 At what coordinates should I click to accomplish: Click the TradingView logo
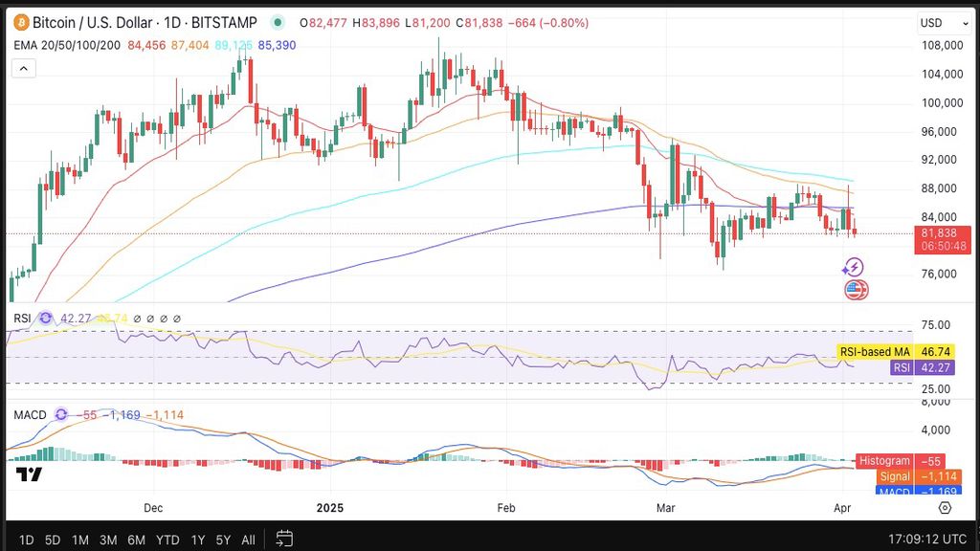[x=29, y=474]
